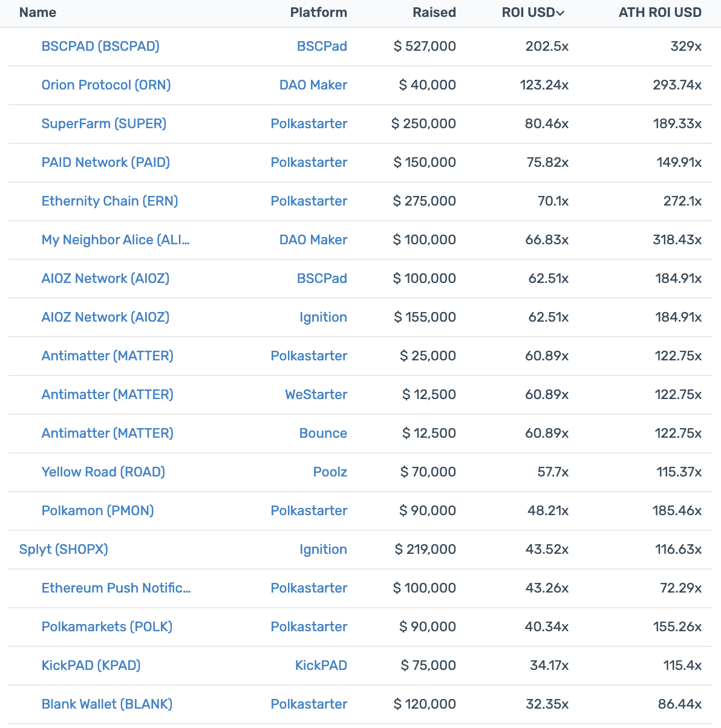The width and height of the screenshot is (721, 728).
Task: Open BSCPad platform link in AIOZ row
Action: click(x=322, y=278)
